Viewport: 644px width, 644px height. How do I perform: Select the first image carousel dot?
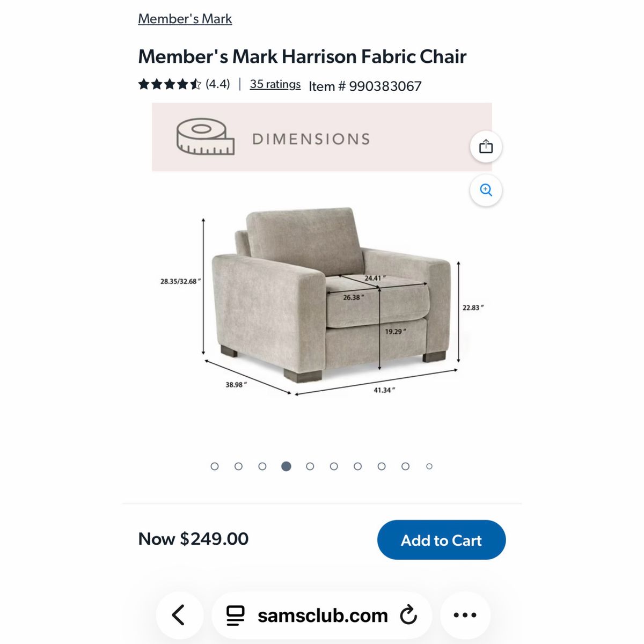[x=215, y=466]
